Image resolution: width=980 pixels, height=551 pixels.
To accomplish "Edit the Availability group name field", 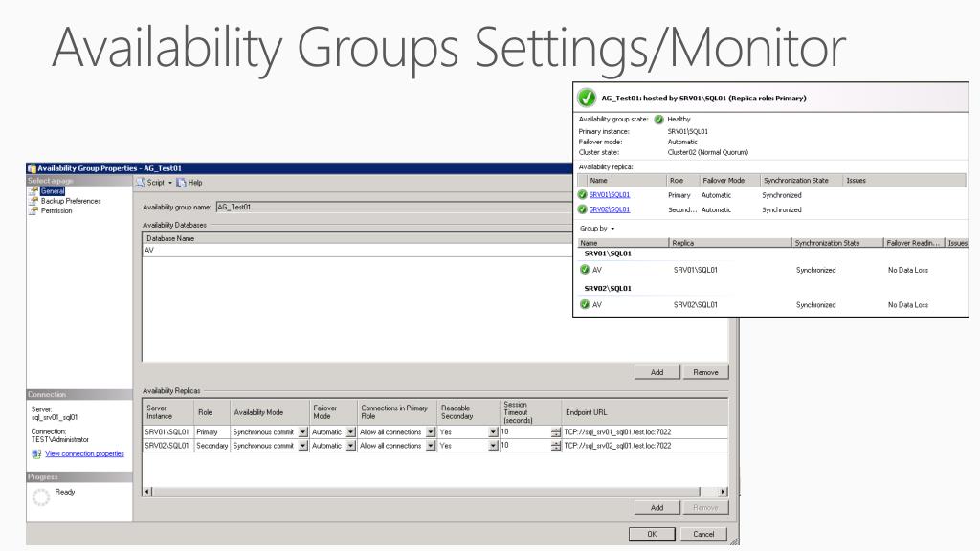I will pos(393,207).
